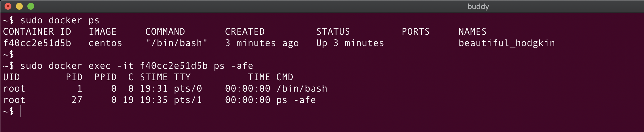Click the red close window button
The width and height of the screenshot is (644, 132).
8,6
